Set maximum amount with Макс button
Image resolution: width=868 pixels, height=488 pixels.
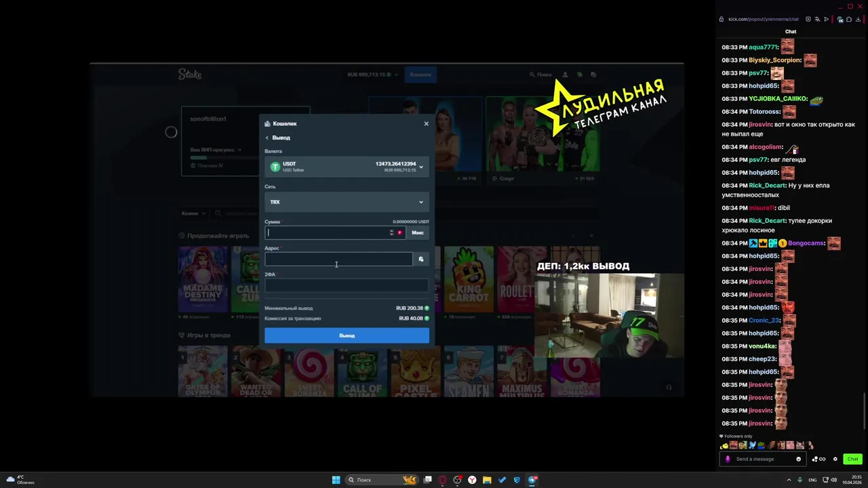(x=418, y=232)
